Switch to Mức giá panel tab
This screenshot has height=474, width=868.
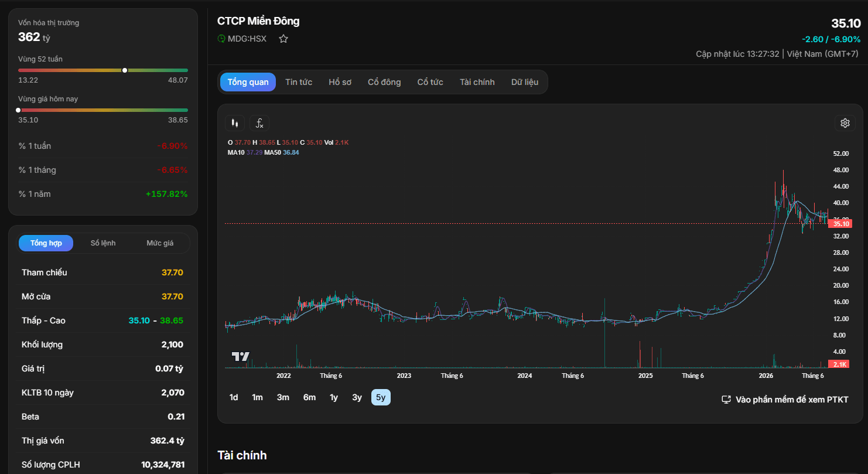tap(160, 243)
